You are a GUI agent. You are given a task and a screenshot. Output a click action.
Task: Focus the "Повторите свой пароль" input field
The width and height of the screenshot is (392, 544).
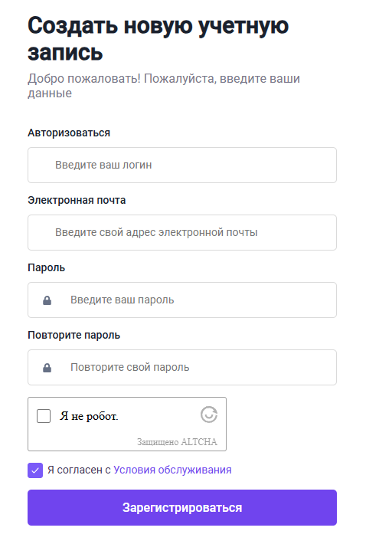coord(182,367)
